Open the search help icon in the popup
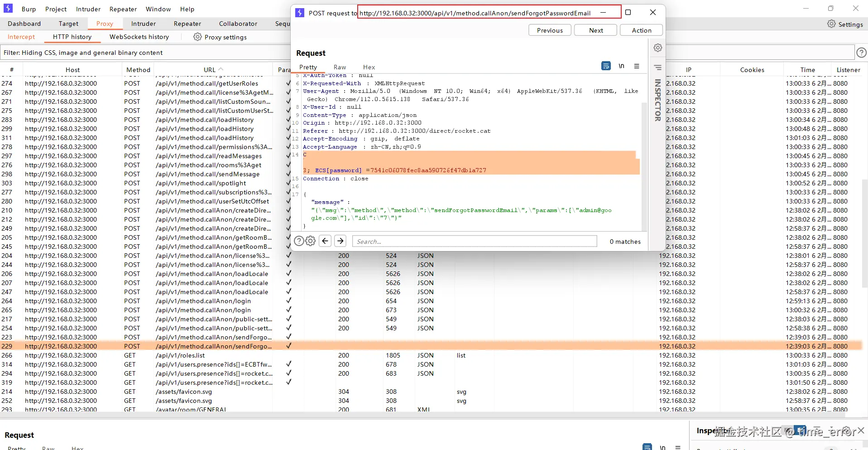This screenshot has width=868, height=450. coord(299,241)
